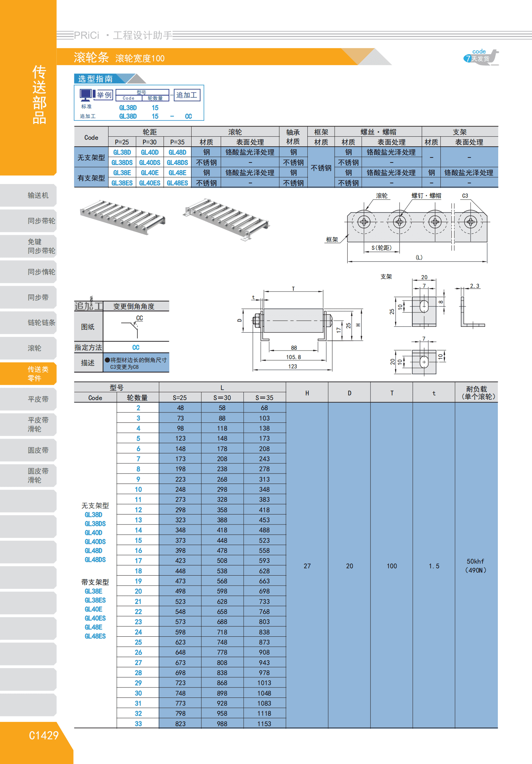Open the 免键同步带轮 sidebar tab
532x764 pixels.
tap(28, 246)
